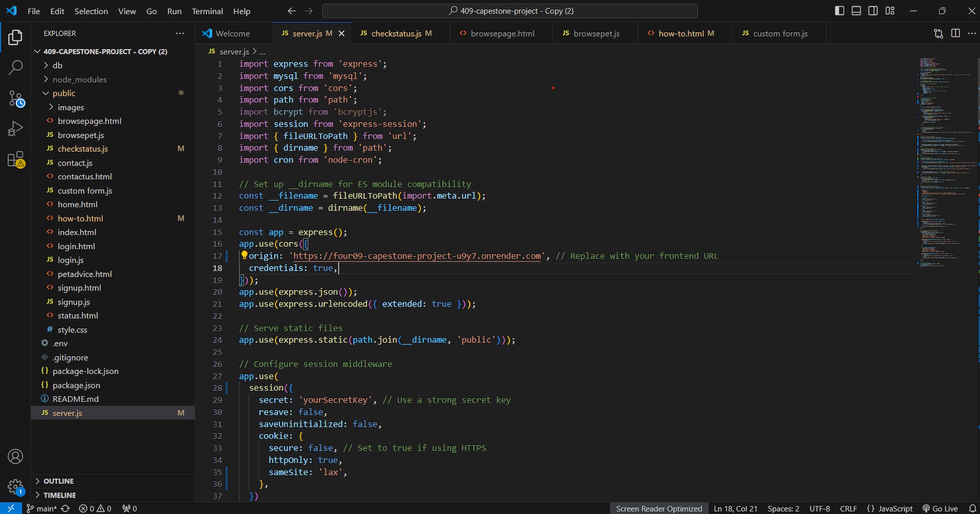Click the command center search field
Viewport: 980px width, 514px height.
[510, 11]
